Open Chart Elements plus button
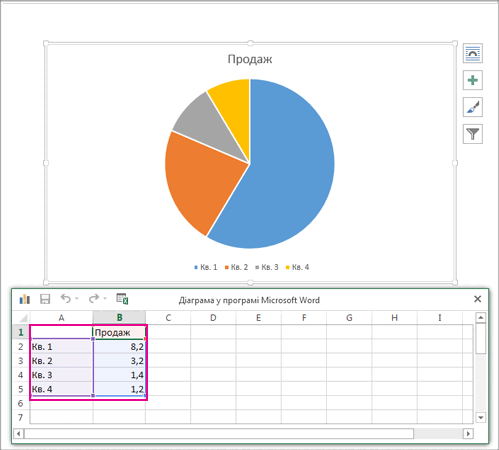 coord(473,80)
